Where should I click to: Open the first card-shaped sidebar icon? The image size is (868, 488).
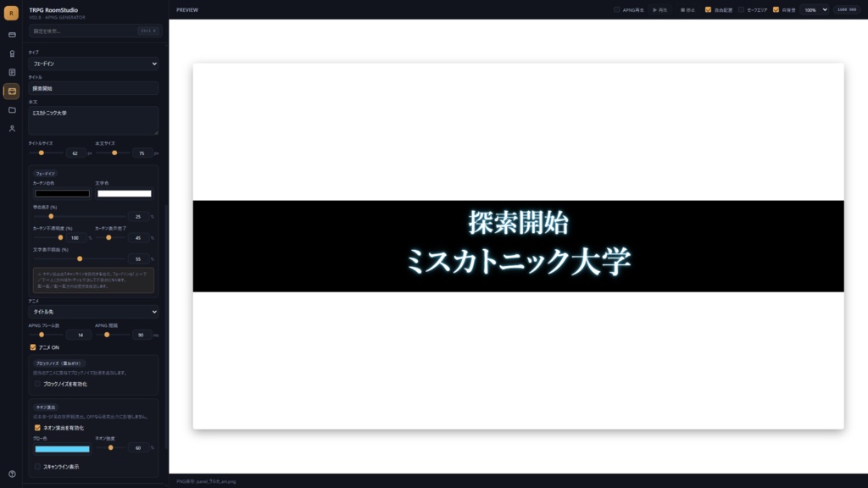tap(12, 35)
